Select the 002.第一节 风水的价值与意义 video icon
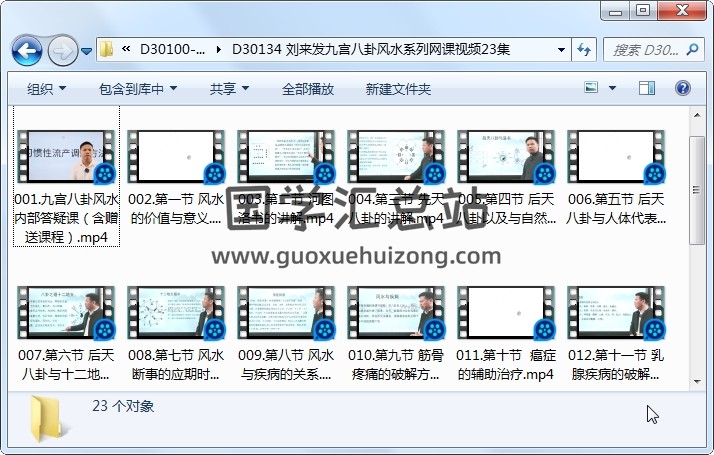This screenshot has width=714, height=455. tap(176, 156)
